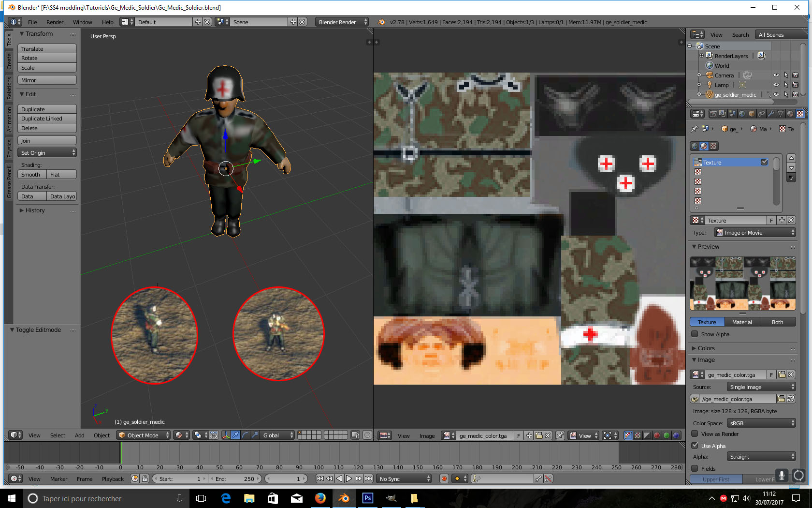Launch Blender from the Windows taskbar
Screen dimensions: 812x508
tap(344, 498)
